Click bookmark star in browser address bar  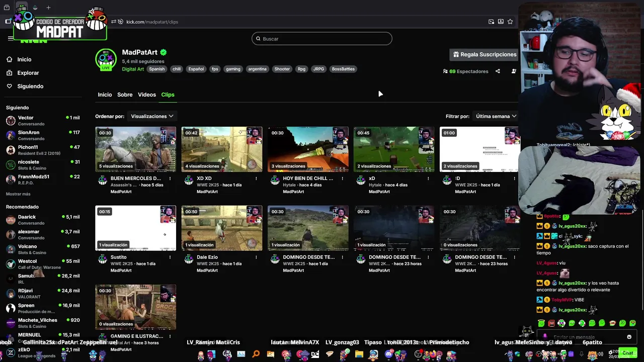point(510,22)
